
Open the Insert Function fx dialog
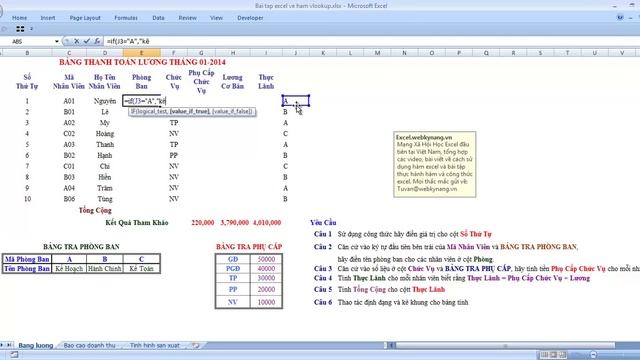[x=97, y=41]
